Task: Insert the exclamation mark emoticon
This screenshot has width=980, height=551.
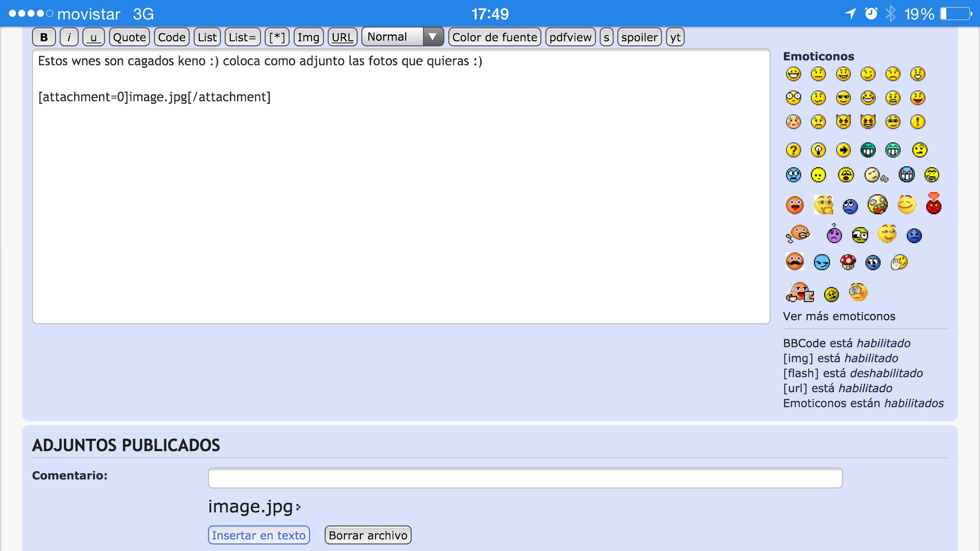Action: (917, 122)
